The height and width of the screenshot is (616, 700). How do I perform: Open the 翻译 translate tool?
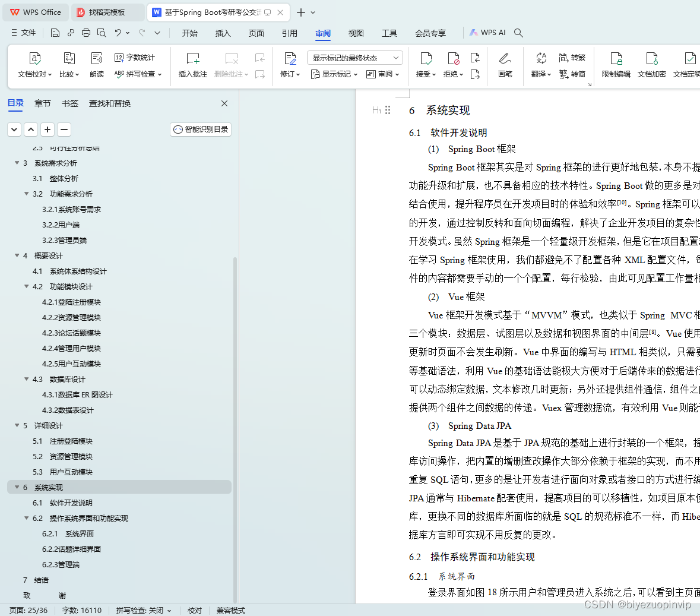coord(541,65)
